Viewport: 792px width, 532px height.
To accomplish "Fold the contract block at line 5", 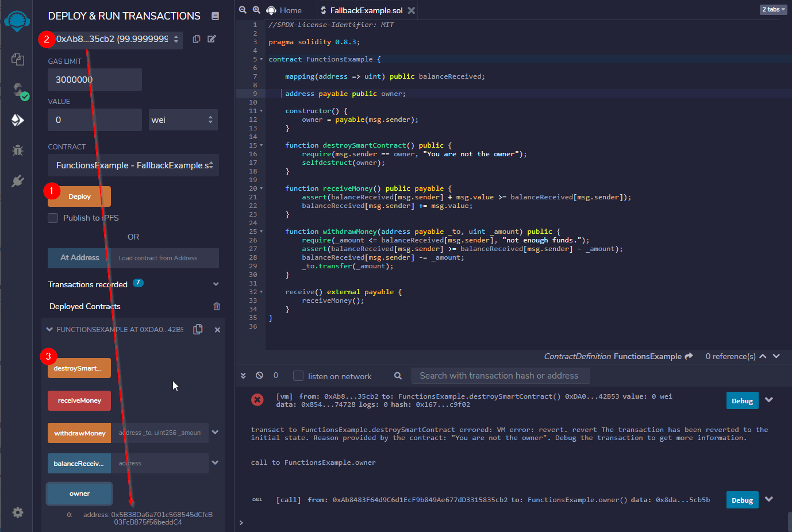I will [x=262, y=59].
